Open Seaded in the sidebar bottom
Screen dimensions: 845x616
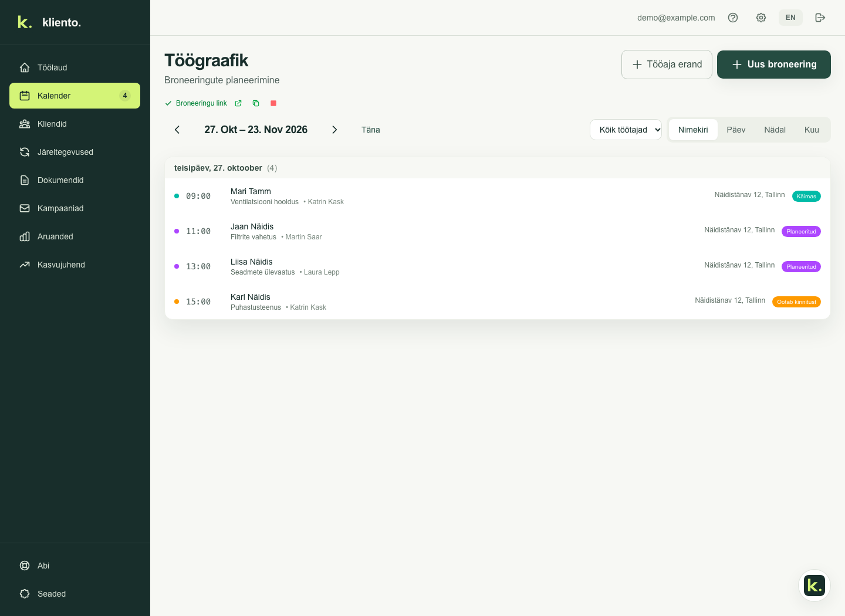tap(75, 594)
